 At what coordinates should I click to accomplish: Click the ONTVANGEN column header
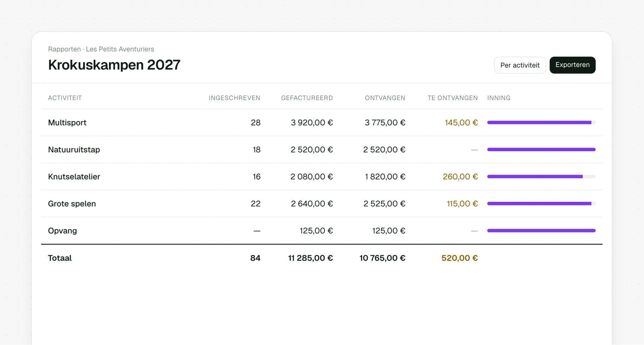(385, 98)
